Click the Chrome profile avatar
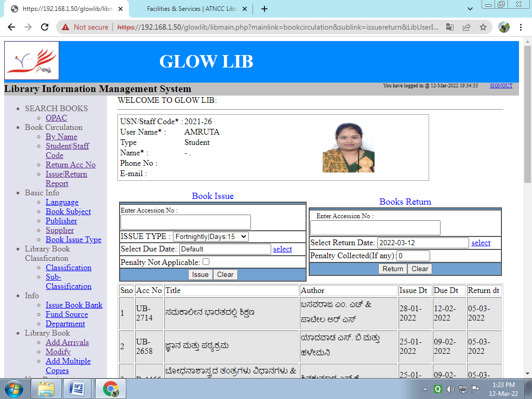This screenshot has width=532, height=399. click(504, 27)
